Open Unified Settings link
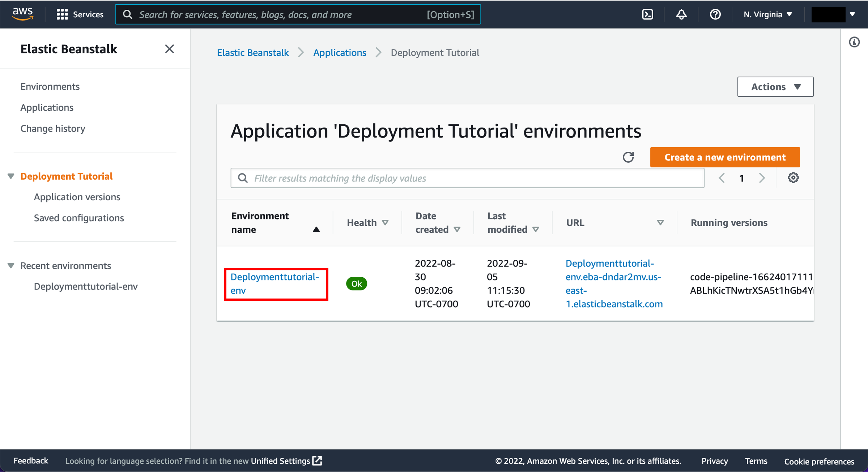Screen dimensions: 868x472 (286, 461)
